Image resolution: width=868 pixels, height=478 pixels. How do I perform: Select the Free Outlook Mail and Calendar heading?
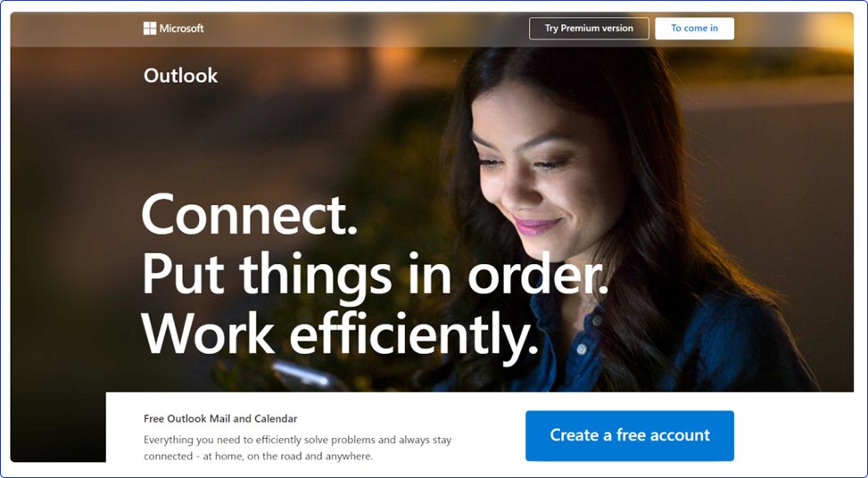[220, 419]
